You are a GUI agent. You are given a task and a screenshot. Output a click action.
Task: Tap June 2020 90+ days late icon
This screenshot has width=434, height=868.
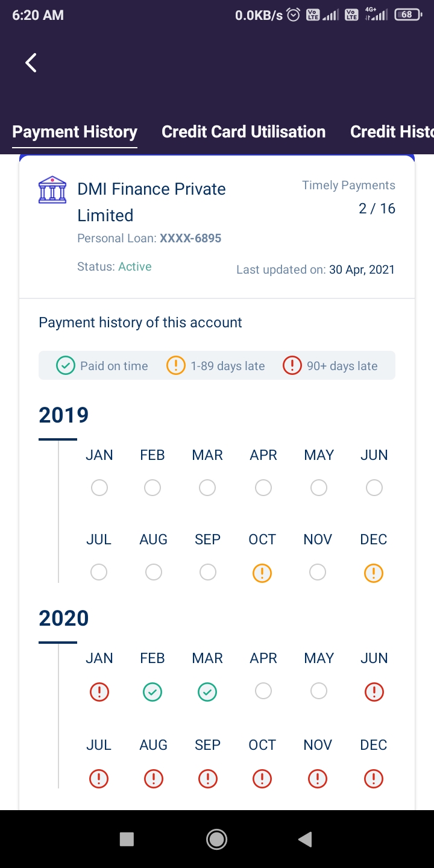click(374, 693)
